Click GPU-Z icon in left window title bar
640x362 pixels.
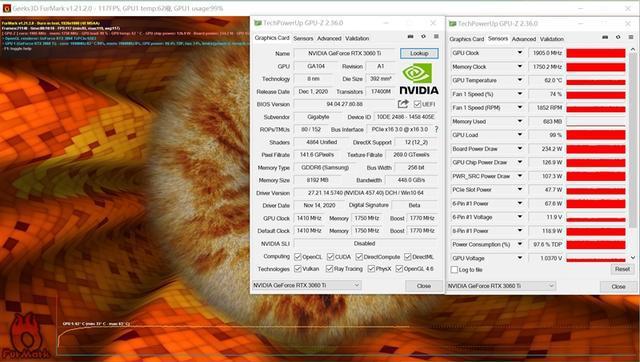click(x=258, y=23)
